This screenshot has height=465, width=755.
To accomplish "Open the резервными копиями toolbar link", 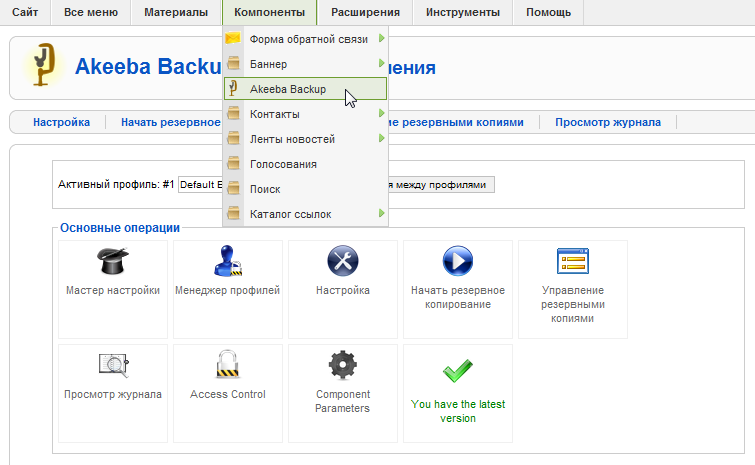I will [x=456, y=122].
